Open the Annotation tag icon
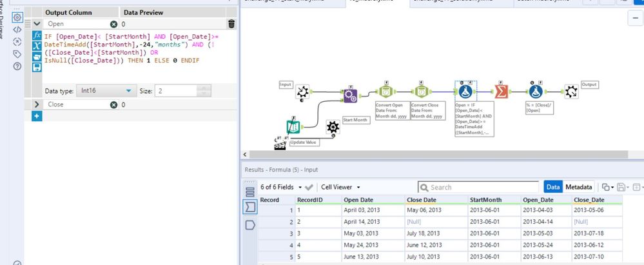Viewport: 644px width, 265px height. tap(17, 54)
